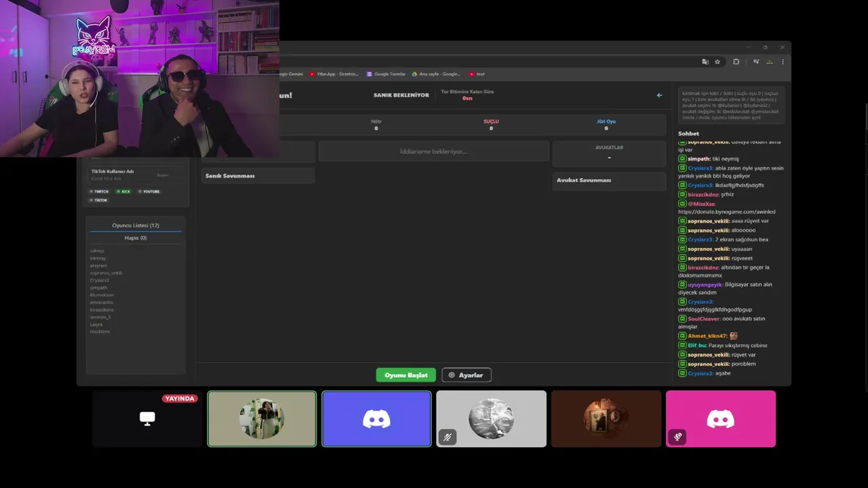
Task: Bookmark this page with the star icon
Action: (x=717, y=62)
